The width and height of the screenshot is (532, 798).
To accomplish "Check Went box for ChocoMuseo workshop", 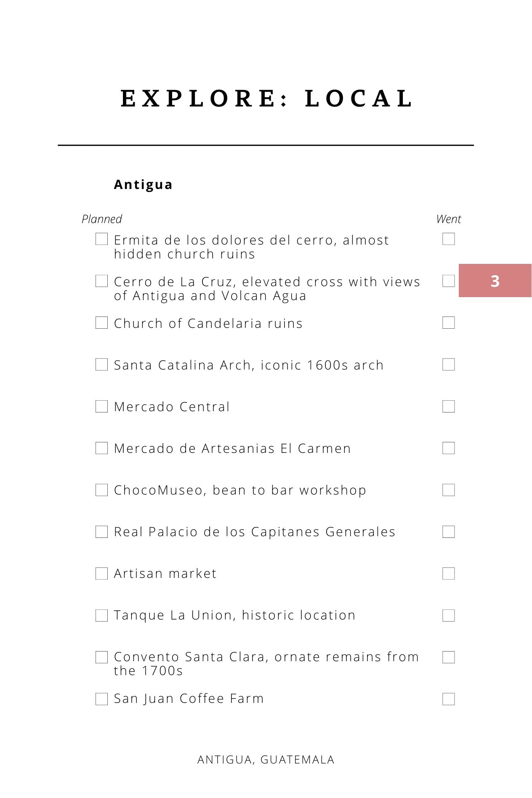I will tap(449, 490).
